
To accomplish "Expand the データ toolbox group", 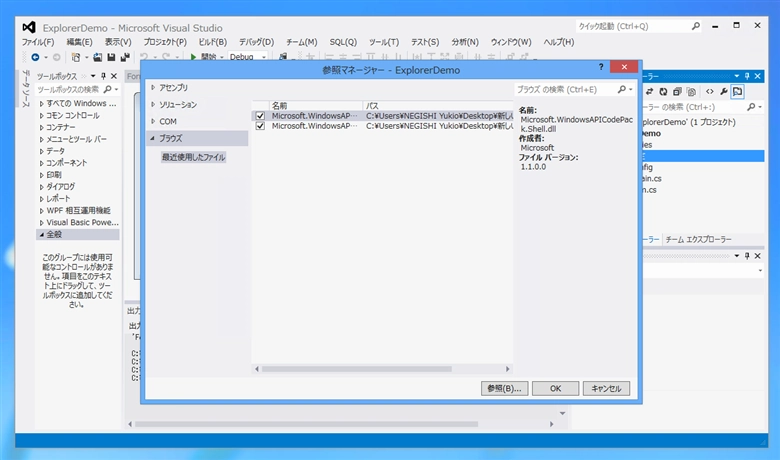I will click(x=42, y=151).
